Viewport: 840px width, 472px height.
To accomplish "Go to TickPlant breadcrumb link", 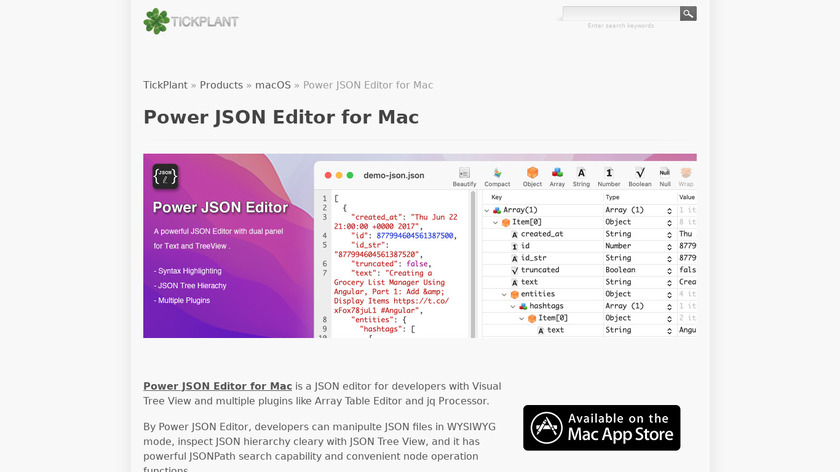I will 165,85.
